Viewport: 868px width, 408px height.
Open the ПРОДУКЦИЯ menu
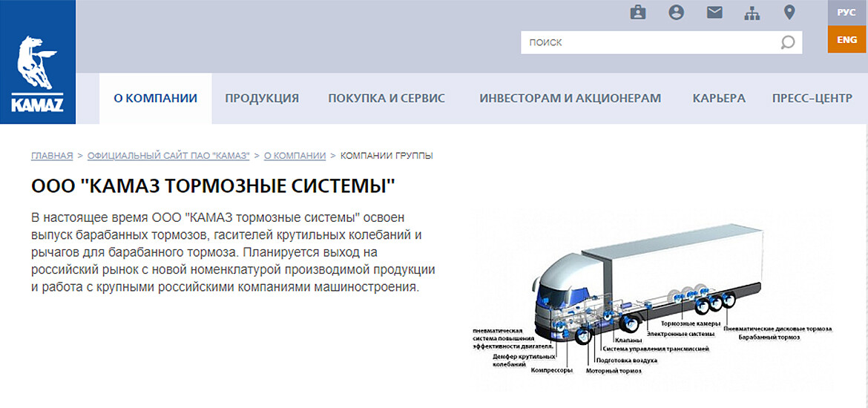pyautogui.click(x=262, y=98)
